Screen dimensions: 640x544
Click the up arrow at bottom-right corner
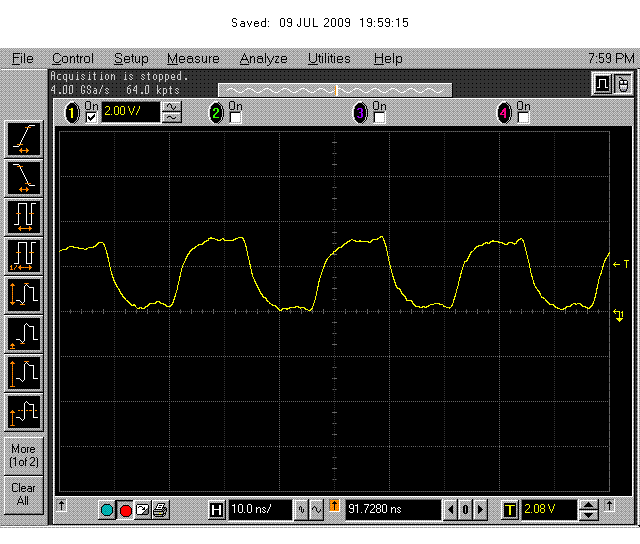click(609, 506)
